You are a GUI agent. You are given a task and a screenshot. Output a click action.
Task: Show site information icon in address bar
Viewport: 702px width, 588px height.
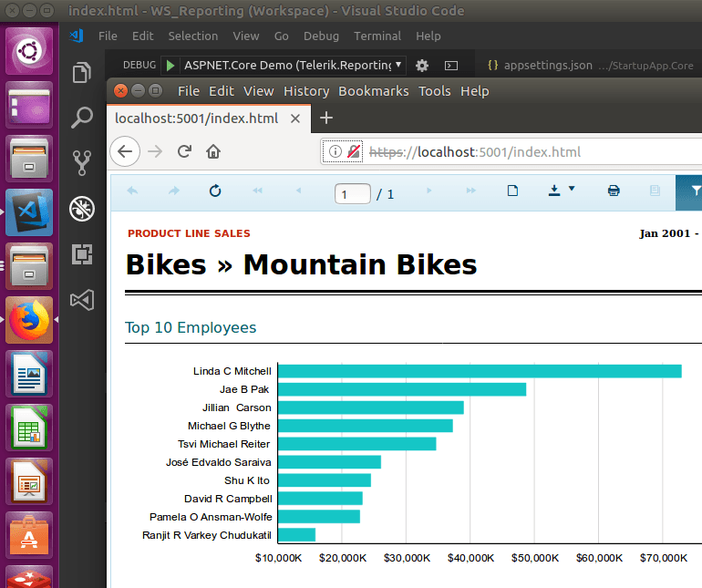tap(335, 151)
